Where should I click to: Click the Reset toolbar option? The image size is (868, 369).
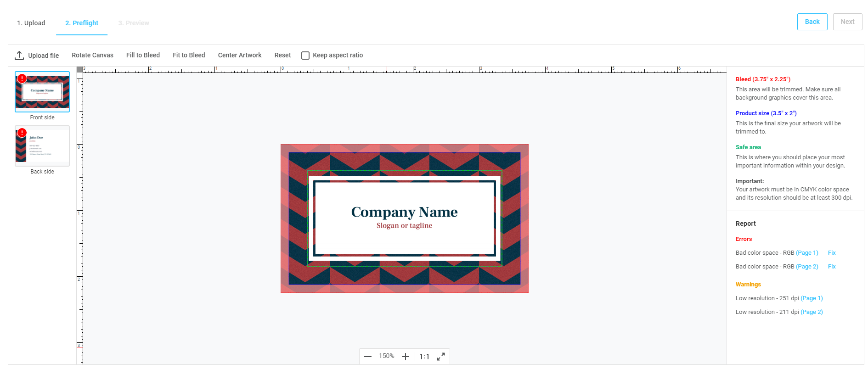click(x=282, y=55)
